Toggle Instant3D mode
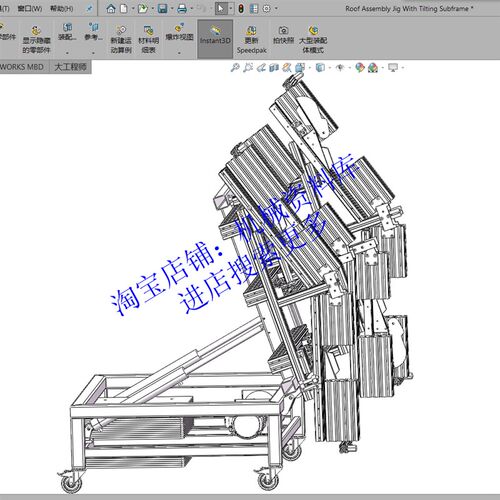This screenshot has width=500, height=500. point(215,38)
